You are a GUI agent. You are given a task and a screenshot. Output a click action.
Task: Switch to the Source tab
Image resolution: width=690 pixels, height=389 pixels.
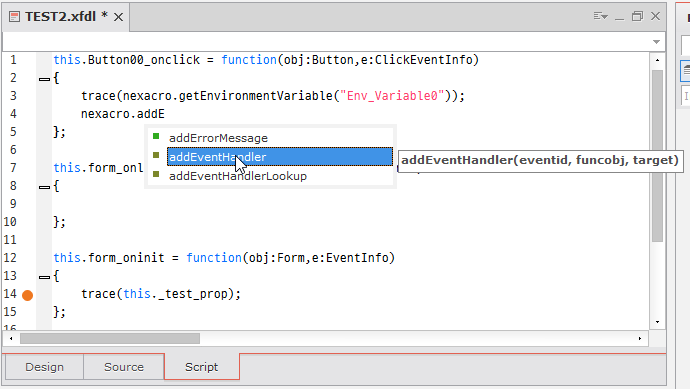coord(124,367)
